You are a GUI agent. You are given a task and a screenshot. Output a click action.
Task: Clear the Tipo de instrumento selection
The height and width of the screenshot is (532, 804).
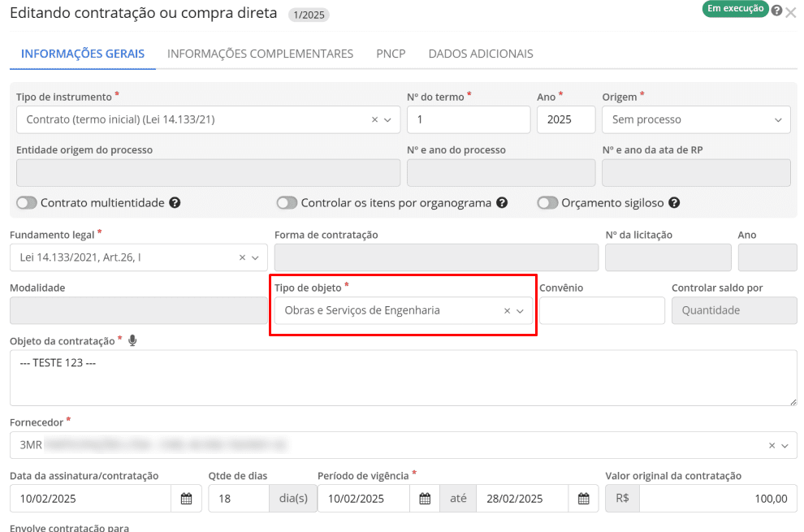(374, 119)
